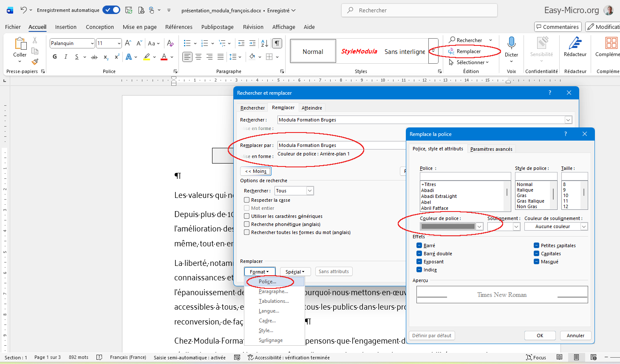Toggle the paragraph marks (¶) display icon

click(x=277, y=43)
